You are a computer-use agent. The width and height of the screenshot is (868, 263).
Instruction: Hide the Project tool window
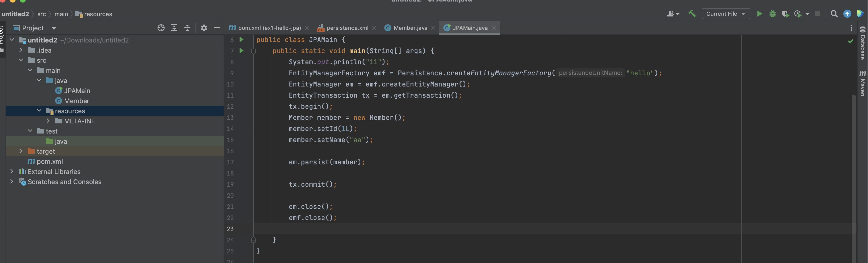pyautogui.click(x=217, y=28)
